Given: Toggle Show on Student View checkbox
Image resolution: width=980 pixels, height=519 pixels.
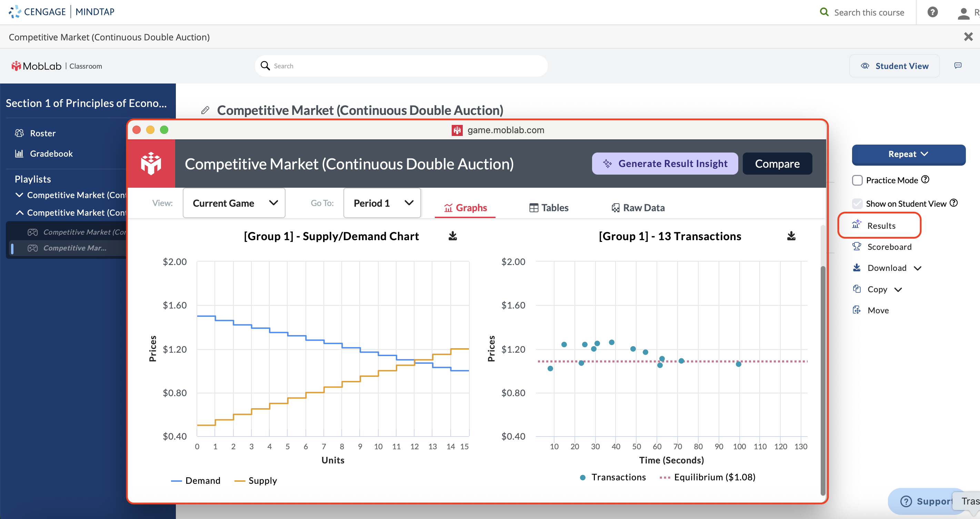Looking at the screenshot, I should tap(857, 203).
